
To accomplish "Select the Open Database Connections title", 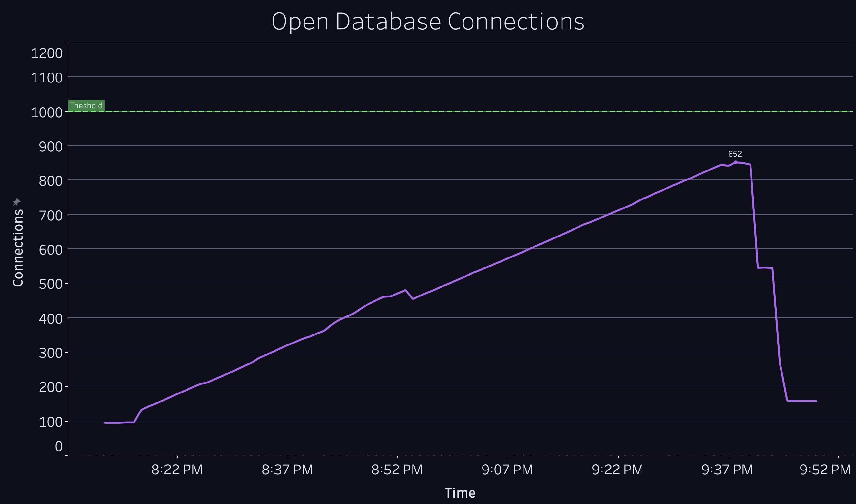I will pos(428,21).
